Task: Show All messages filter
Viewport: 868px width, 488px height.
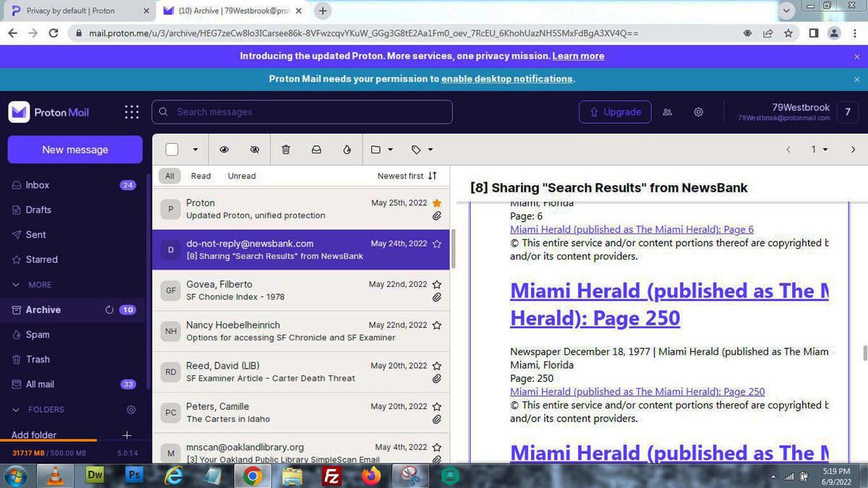Action: point(169,176)
